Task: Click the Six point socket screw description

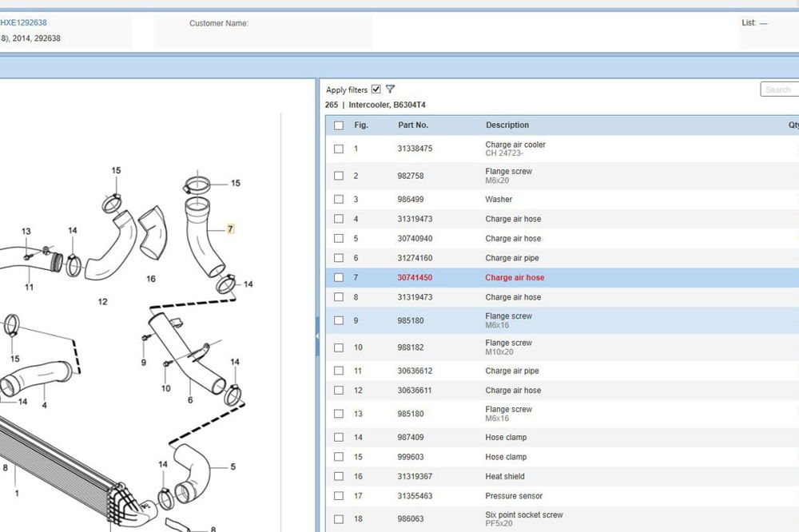Action: pyautogui.click(x=524, y=514)
